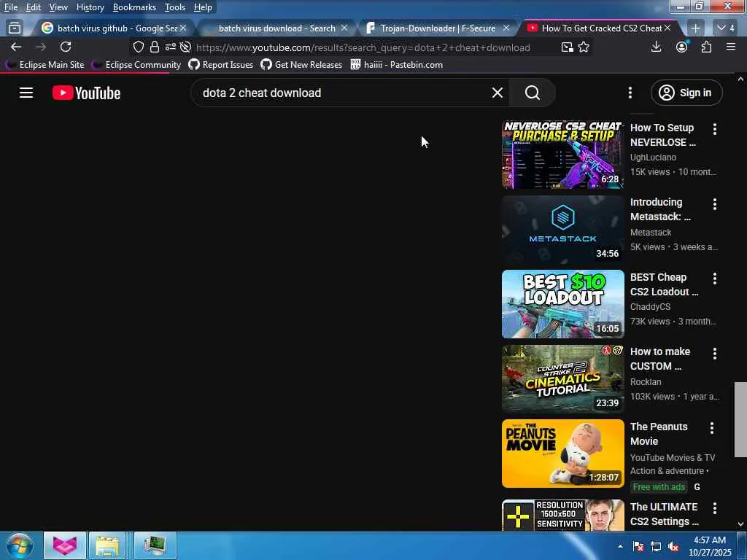Open the Tools menu

tap(175, 7)
